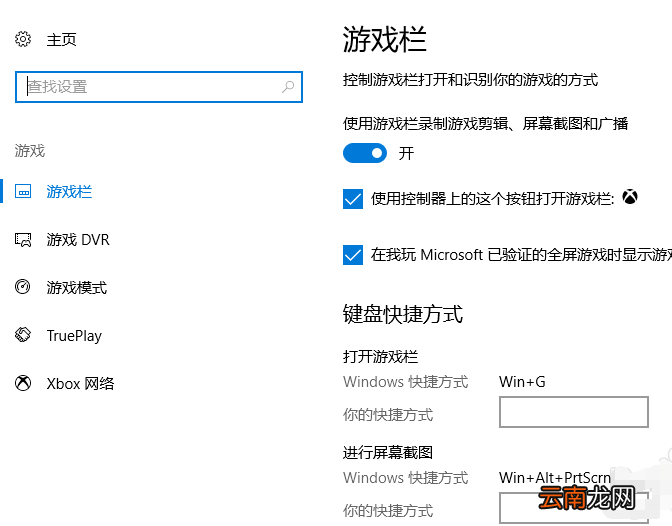Select the 游戏栏 sidebar icon
This screenshot has height=526, width=672.
coord(23,191)
